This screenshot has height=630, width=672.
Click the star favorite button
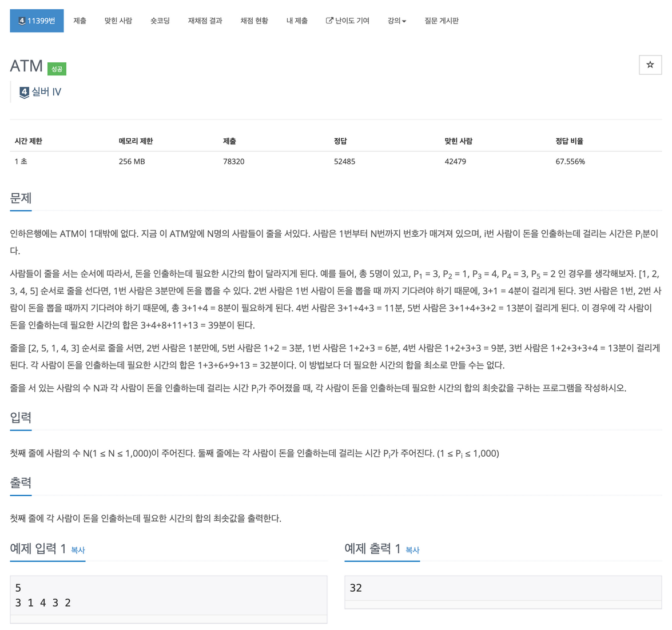point(650,65)
